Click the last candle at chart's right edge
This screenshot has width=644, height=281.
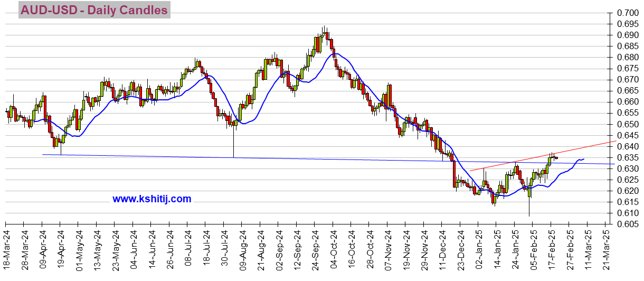click(556, 157)
